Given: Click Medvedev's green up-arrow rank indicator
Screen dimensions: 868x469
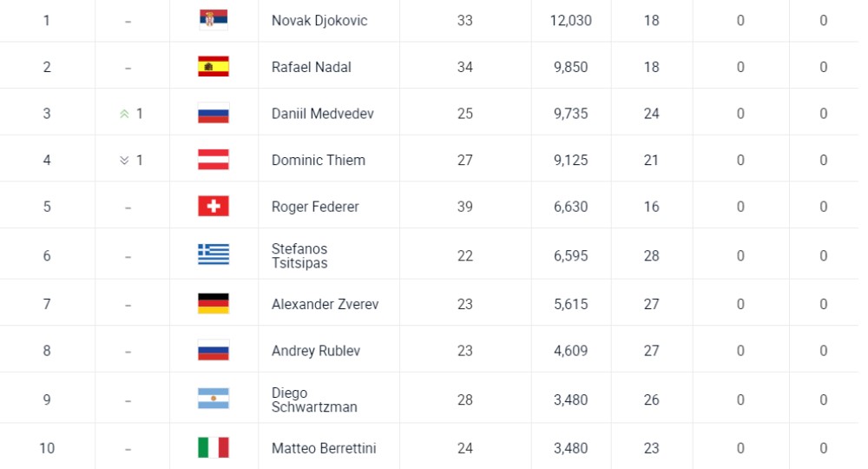Looking at the screenshot, I should (x=124, y=114).
